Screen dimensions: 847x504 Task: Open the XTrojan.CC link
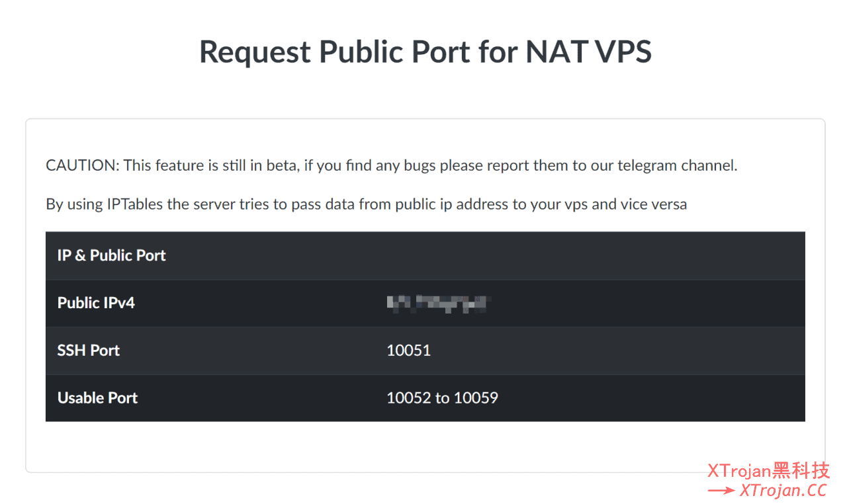tap(785, 491)
